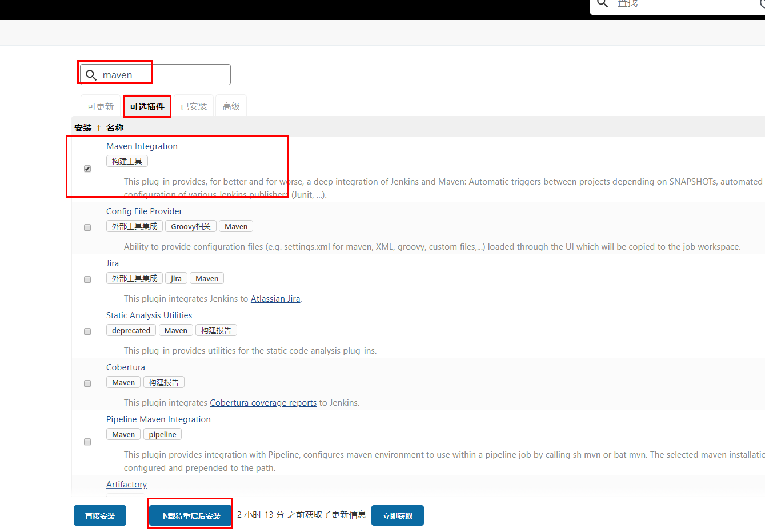Open the Artifactory plugin link

tap(126, 485)
